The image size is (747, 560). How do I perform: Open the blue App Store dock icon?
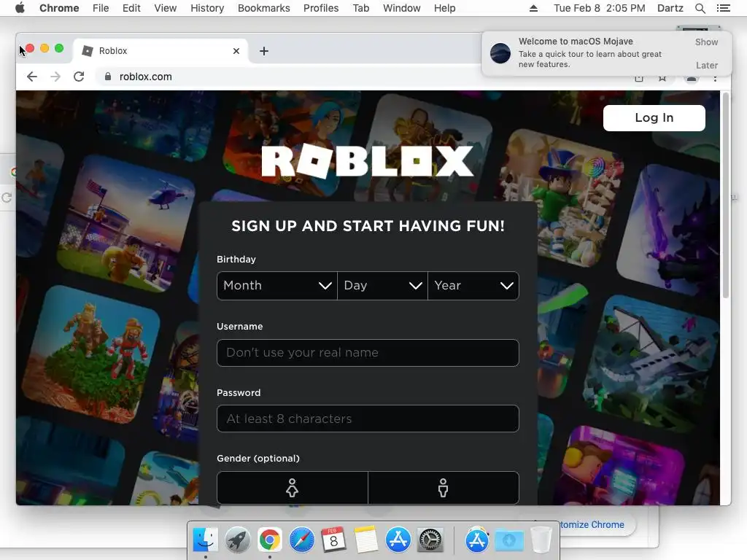pyautogui.click(x=398, y=540)
